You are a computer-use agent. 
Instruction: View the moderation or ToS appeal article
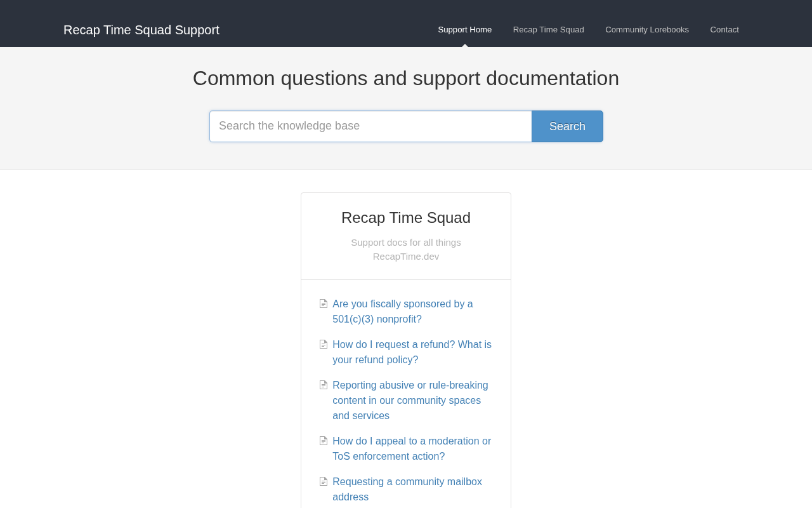tap(411, 449)
